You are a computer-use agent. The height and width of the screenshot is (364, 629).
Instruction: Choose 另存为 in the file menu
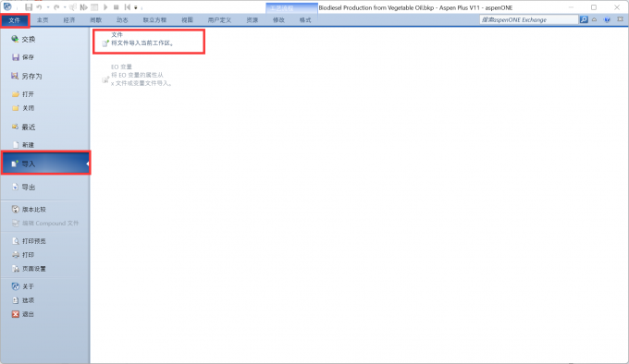click(x=45, y=76)
